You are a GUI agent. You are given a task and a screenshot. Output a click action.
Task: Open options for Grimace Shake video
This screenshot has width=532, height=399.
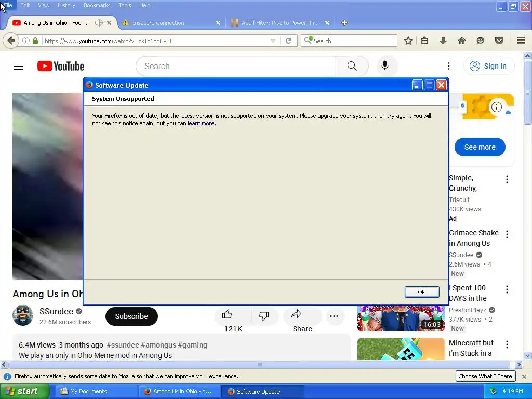coord(507,234)
